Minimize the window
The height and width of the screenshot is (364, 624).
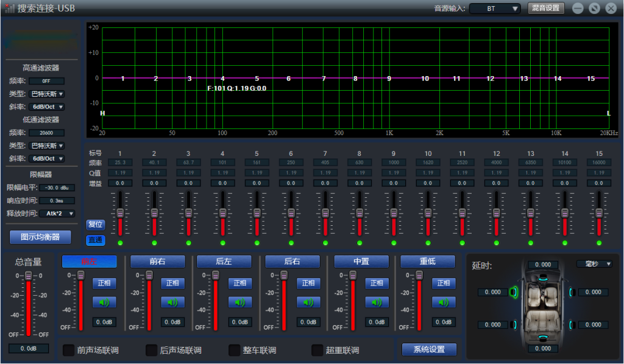[x=578, y=8]
